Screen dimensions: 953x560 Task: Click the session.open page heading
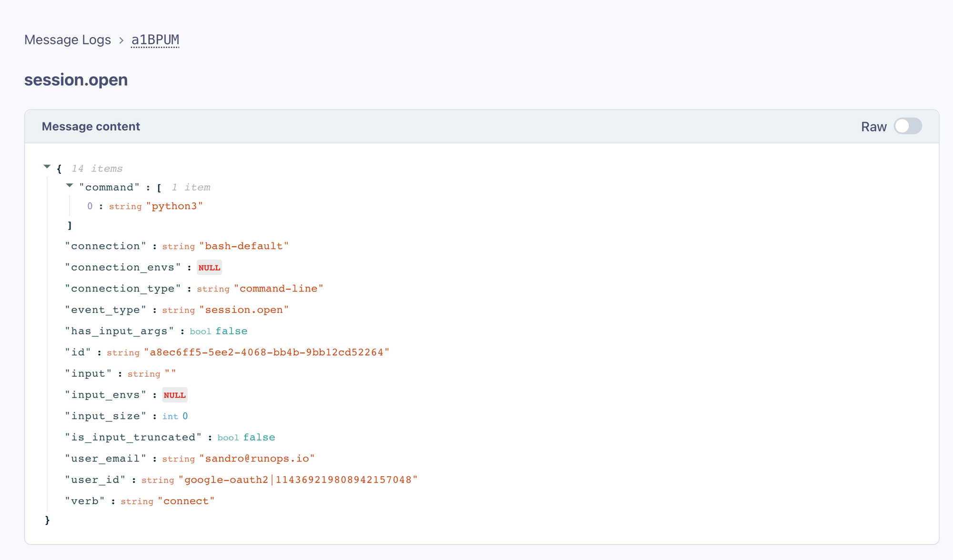(x=76, y=80)
